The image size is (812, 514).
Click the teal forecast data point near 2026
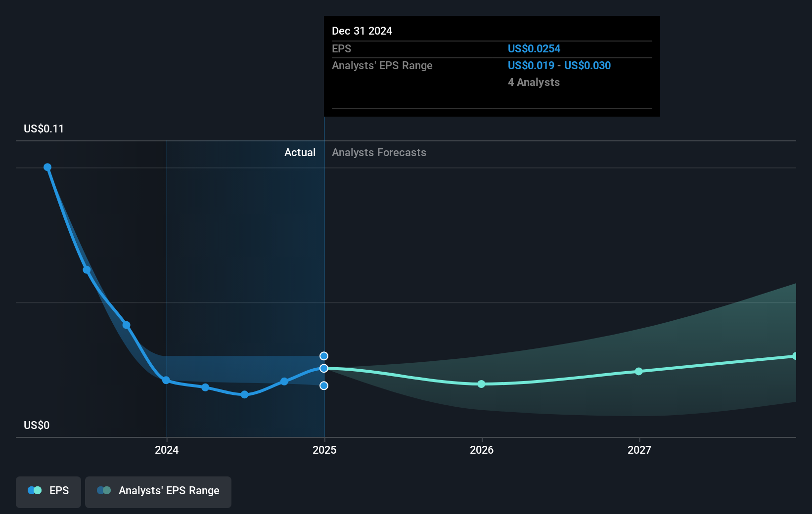click(481, 384)
